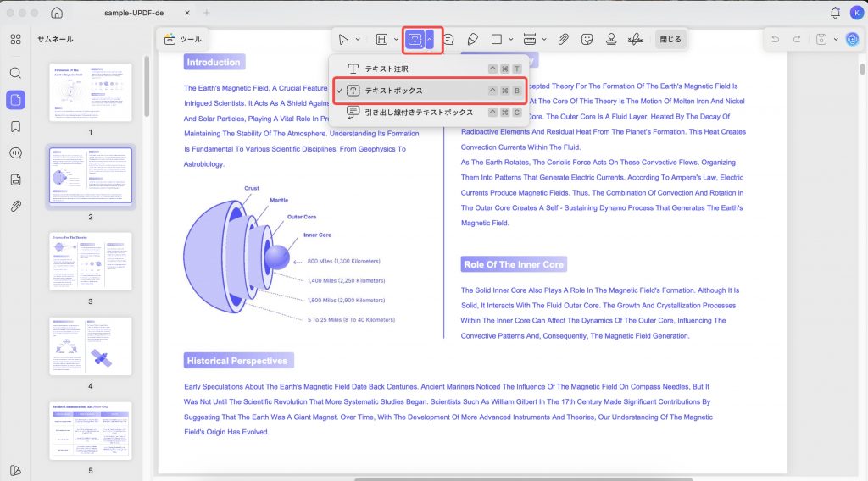Expand the selection cursor tool dropdown
This screenshot has width=868, height=481.
[358, 39]
